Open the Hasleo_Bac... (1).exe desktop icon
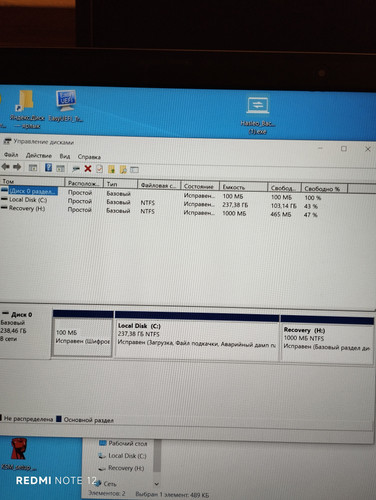The width and height of the screenshot is (376, 500). [x=258, y=116]
